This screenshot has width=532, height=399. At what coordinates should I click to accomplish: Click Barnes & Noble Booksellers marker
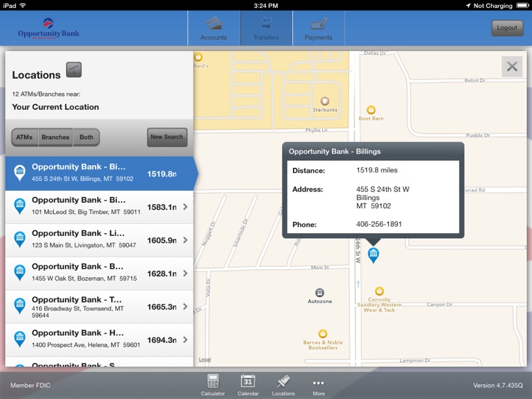(323, 334)
